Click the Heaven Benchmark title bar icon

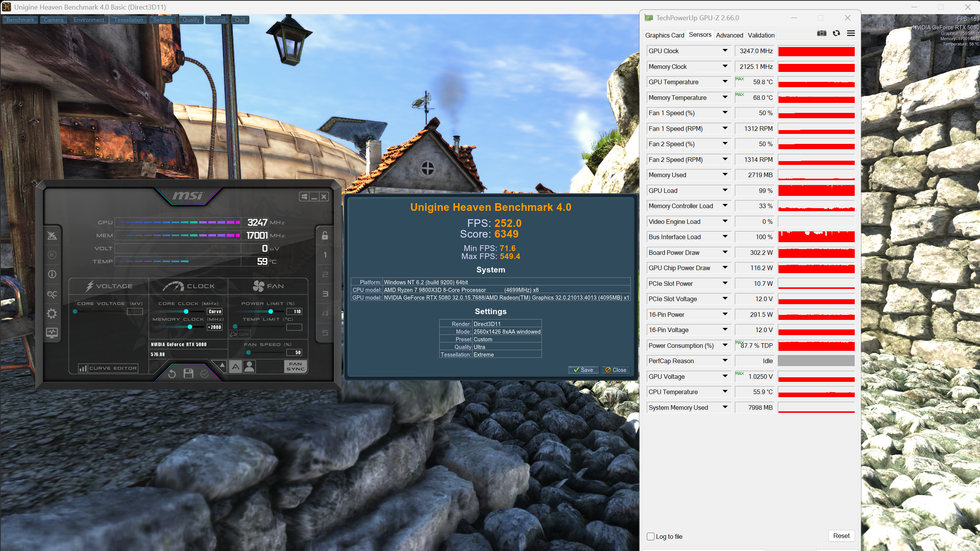[7, 7]
